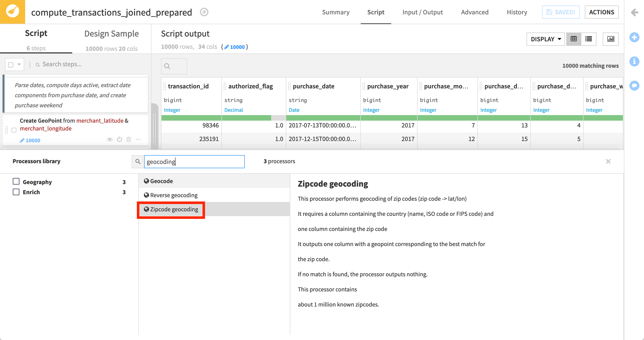The height and width of the screenshot is (340, 644).
Task: Open the select-all steps dropdown arrow
Action: [x=19, y=64]
